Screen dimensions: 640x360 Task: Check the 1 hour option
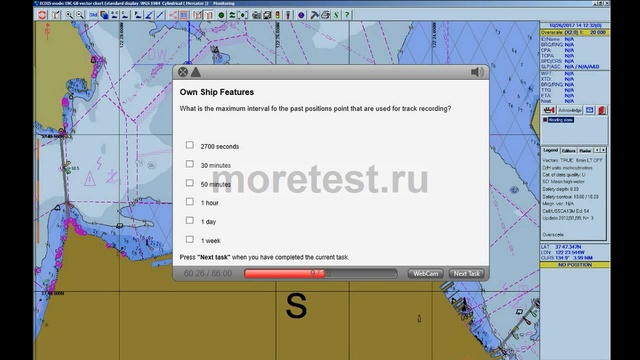coord(190,202)
